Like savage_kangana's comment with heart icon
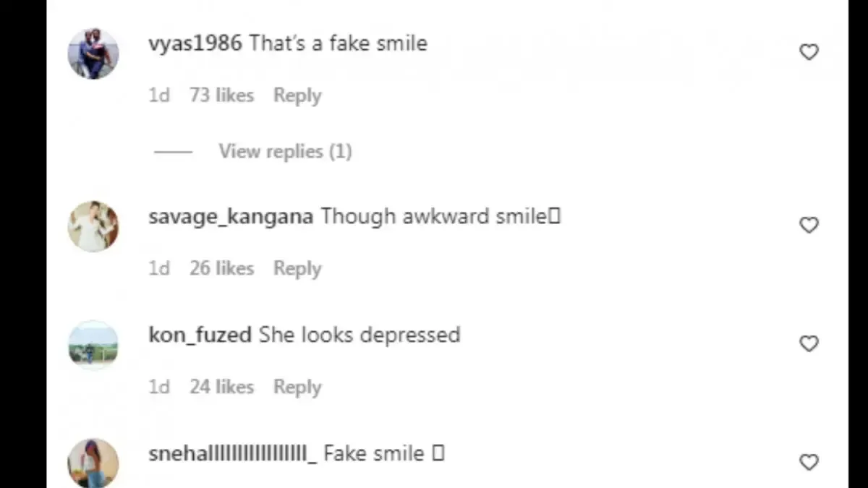 tap(809, 226)
